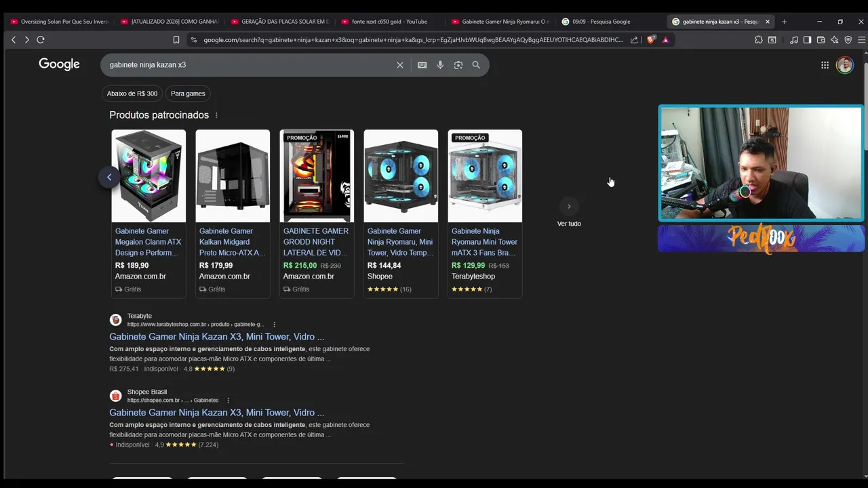Open the Leo AI sparkle icon

pos(834,40)
